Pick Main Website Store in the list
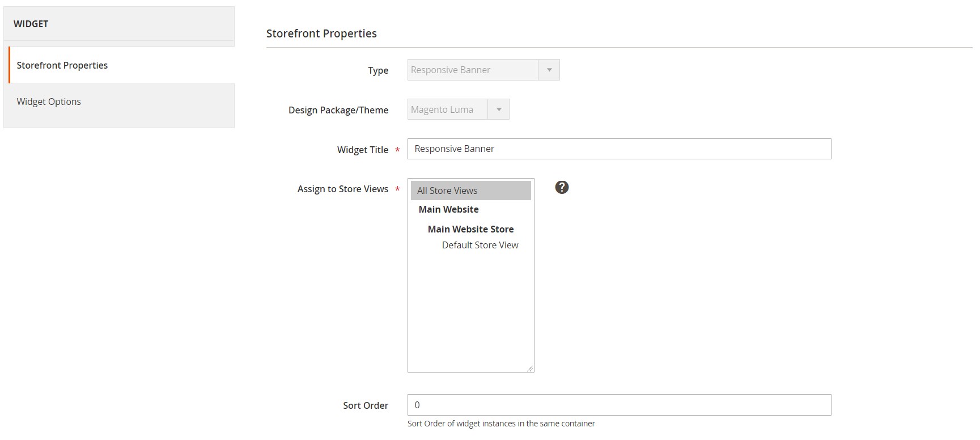 (470, 229)
